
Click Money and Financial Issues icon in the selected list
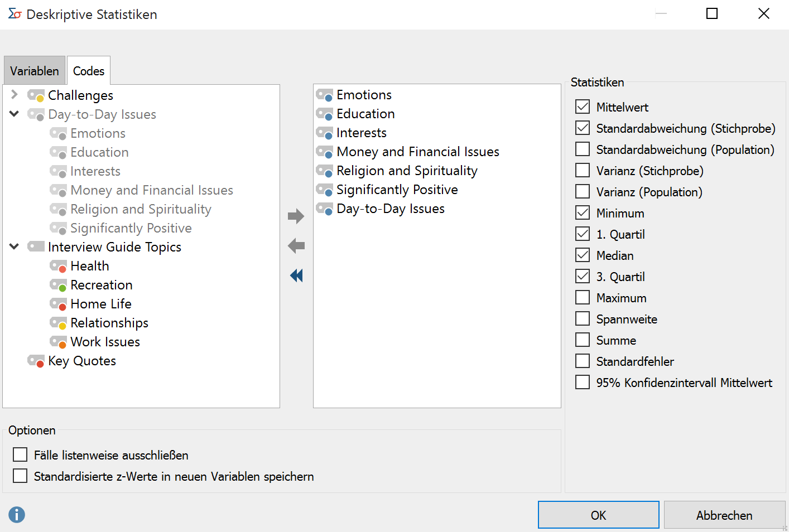(324, 152)
